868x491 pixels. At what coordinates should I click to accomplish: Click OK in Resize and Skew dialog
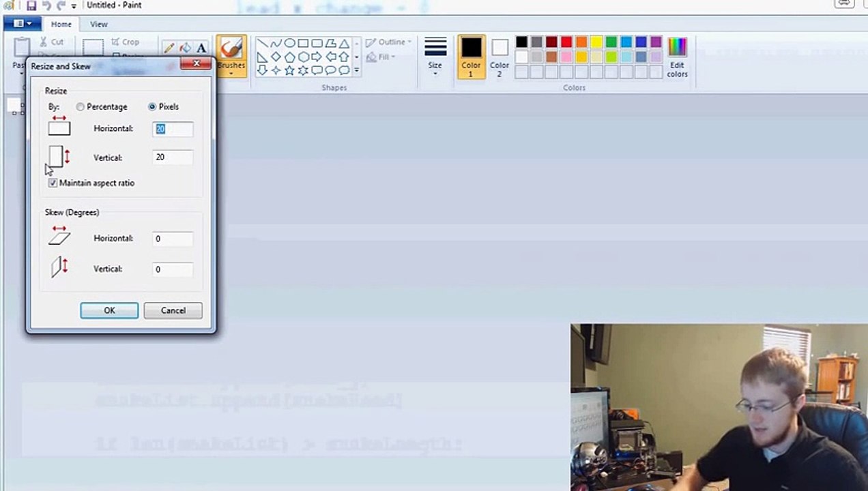pos(109,310)
